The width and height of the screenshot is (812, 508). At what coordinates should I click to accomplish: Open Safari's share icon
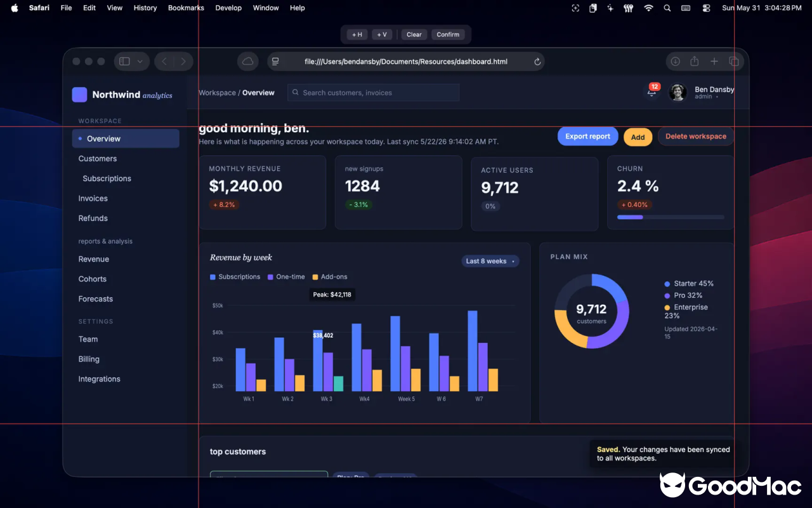(695, 62)
